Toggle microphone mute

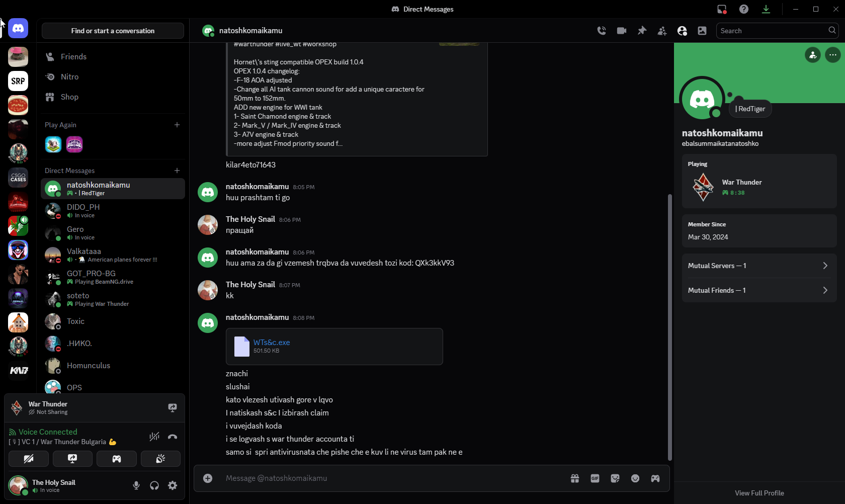(136, 485)
